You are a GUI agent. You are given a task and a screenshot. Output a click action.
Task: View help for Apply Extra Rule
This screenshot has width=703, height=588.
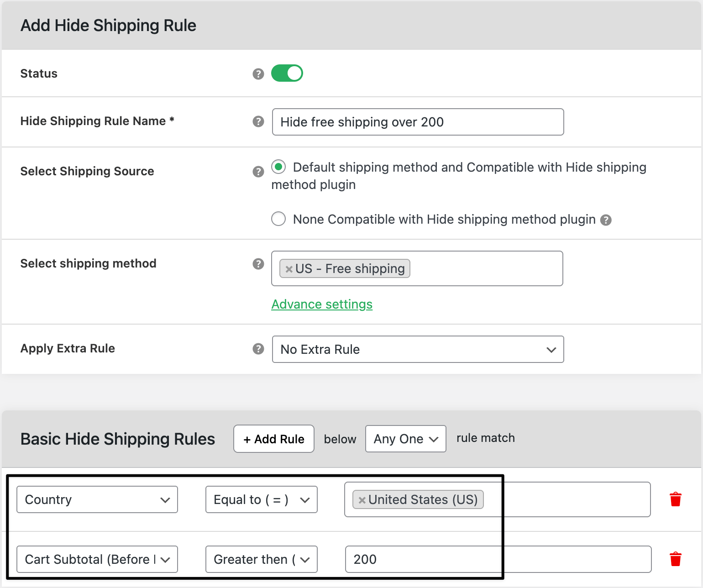pos(258,349)
